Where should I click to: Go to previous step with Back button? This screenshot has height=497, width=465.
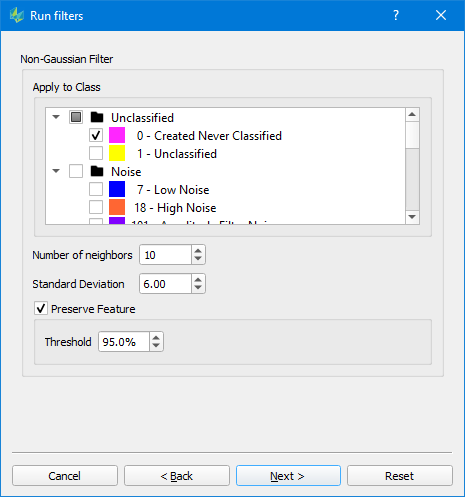(x=177, y=476)
